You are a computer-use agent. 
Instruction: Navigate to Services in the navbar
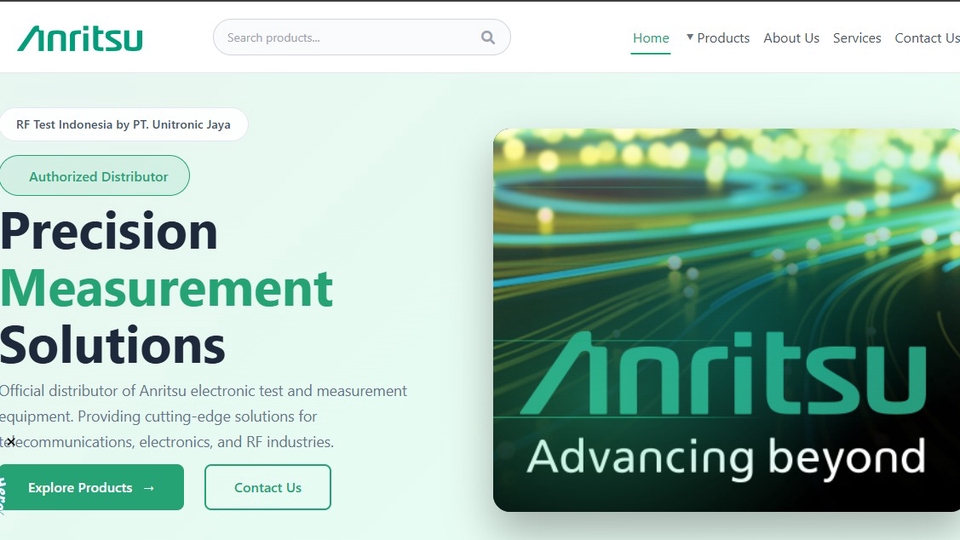pyautogui.click(x=856, y=38)
